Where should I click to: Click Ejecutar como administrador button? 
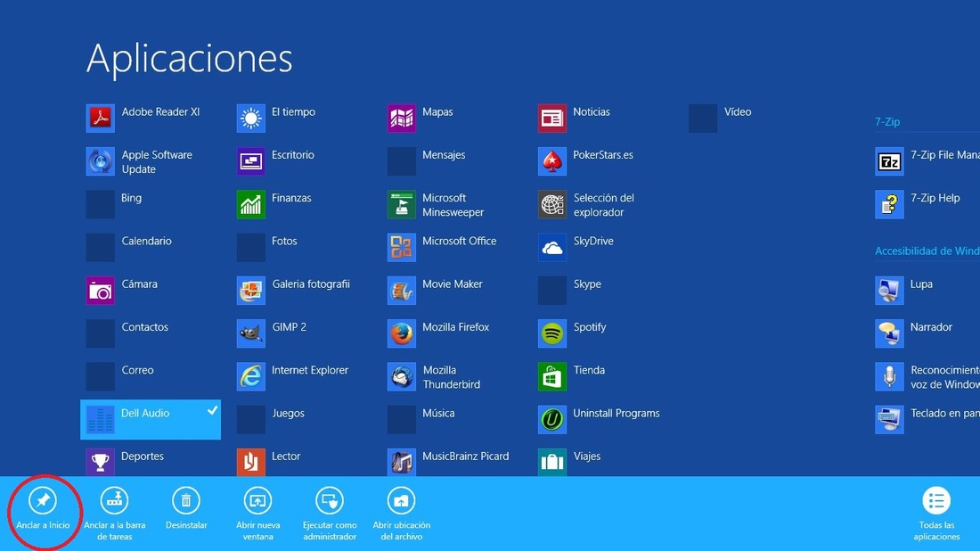[330, 514]
